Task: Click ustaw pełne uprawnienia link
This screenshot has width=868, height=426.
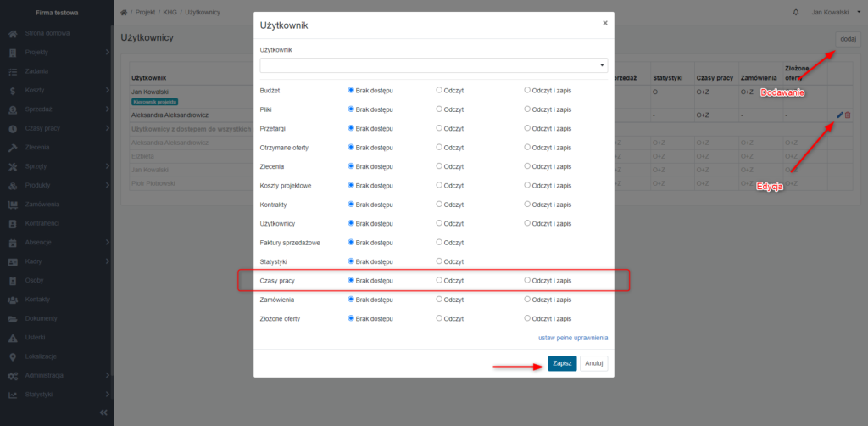Action: 573,338
